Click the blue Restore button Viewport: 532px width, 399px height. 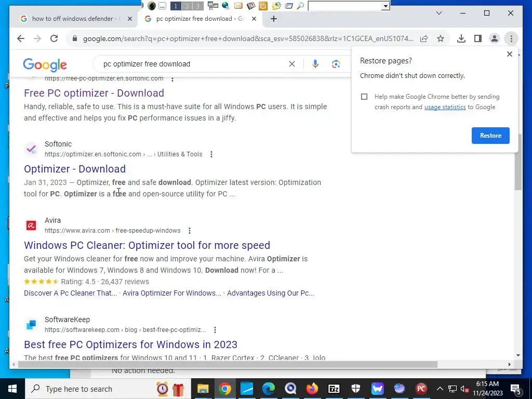(490, 136)
